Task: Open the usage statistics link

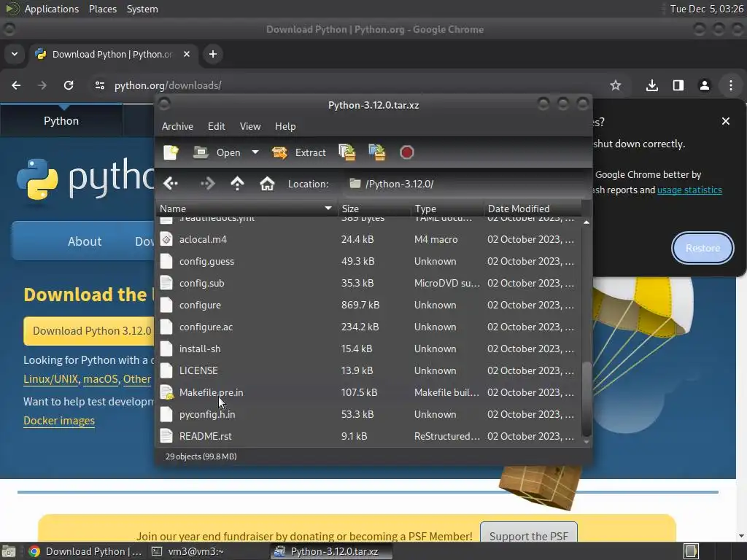Action: point(689,190)
